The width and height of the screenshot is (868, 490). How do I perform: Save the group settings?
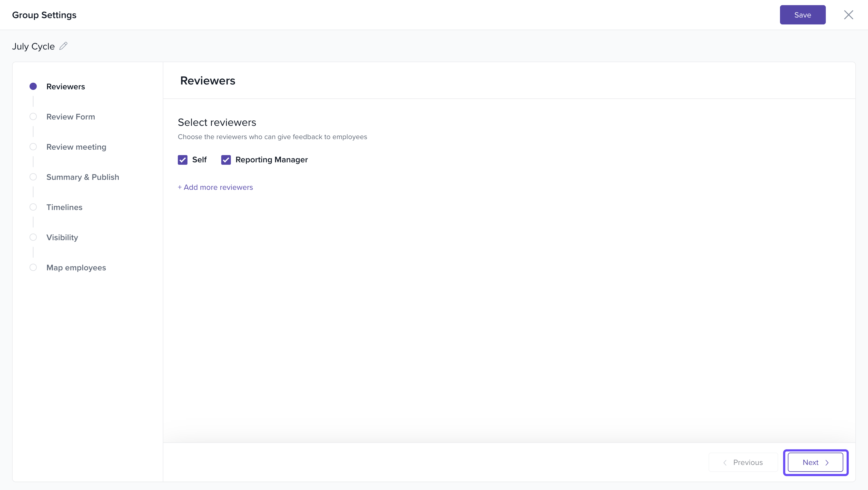[802, 15]
